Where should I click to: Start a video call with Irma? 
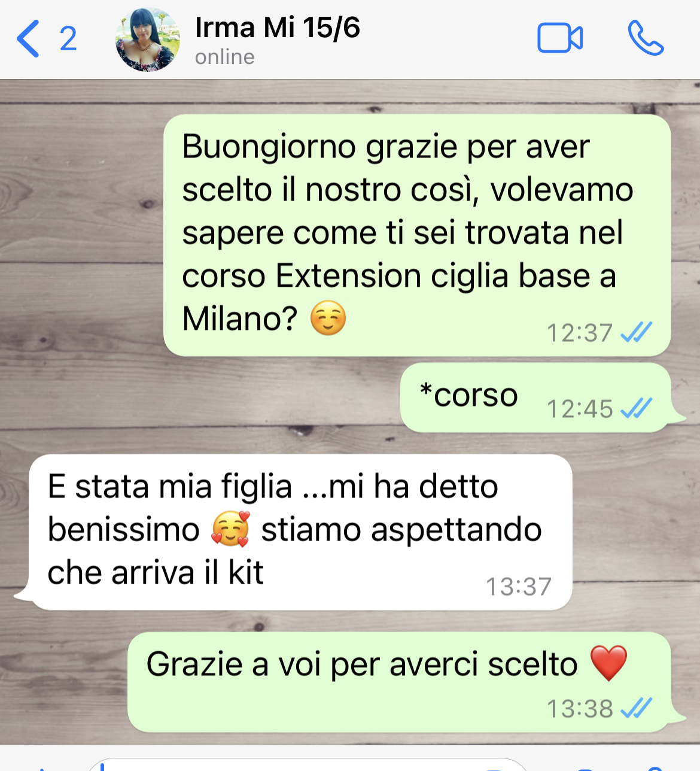(x=560, y=38)
